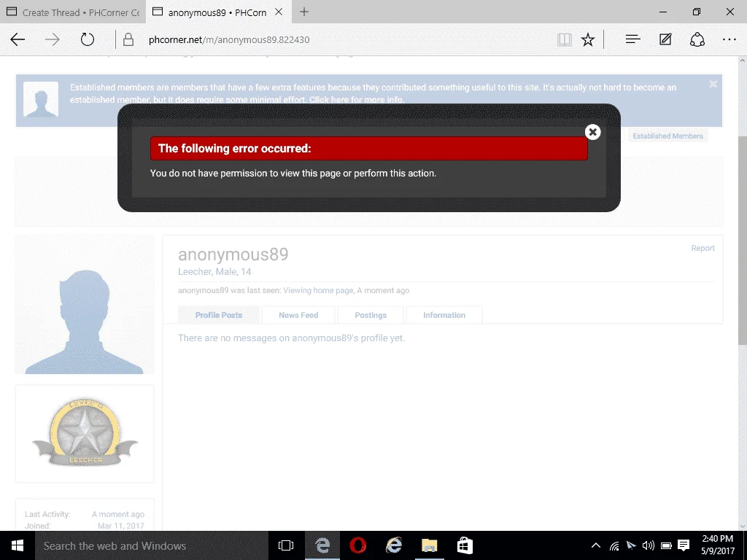Click the page vertical scrollbar thumb
The width and height of the screenshot is (747, 560).
(742, 242)
